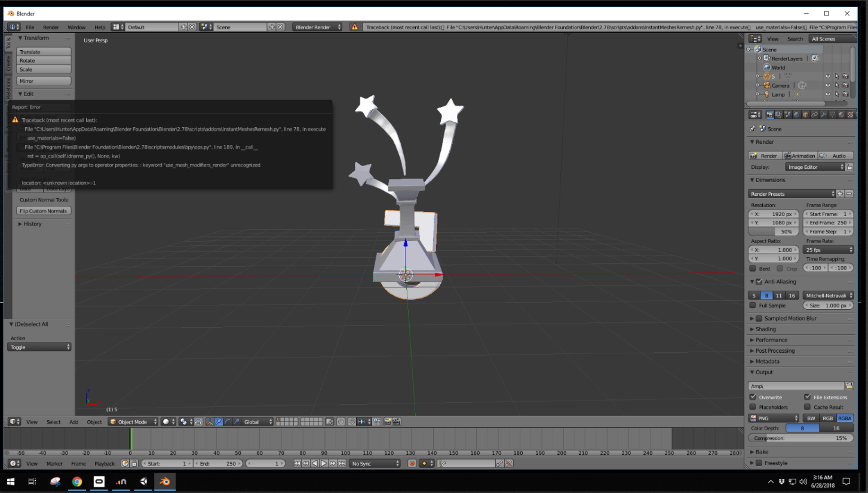Enable the Full Sample checkbox under Anti-Aliasing

tap(753, 305)
